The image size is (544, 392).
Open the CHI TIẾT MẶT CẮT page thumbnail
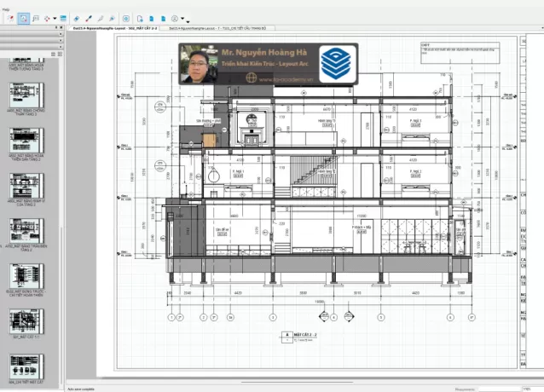(26, 366)
